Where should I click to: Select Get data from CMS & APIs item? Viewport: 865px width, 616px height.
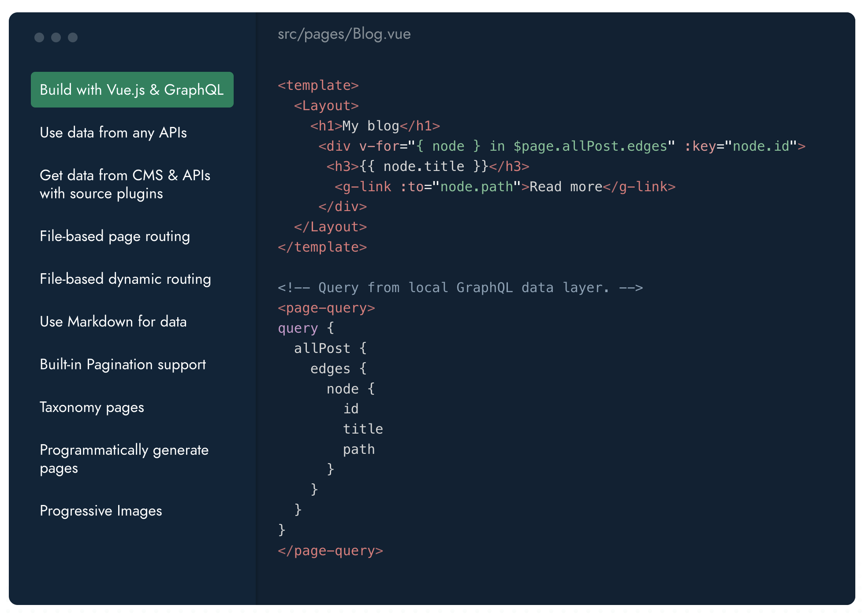tap(125, 184)
